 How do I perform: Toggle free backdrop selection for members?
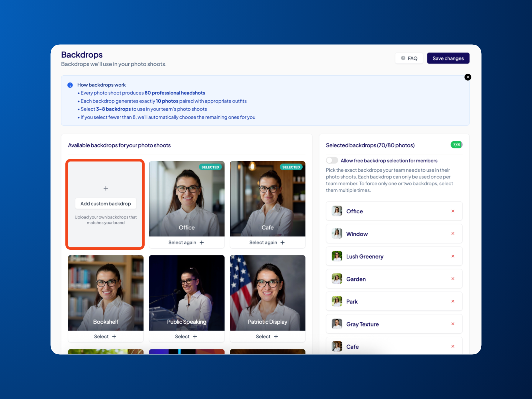(332, 160)
